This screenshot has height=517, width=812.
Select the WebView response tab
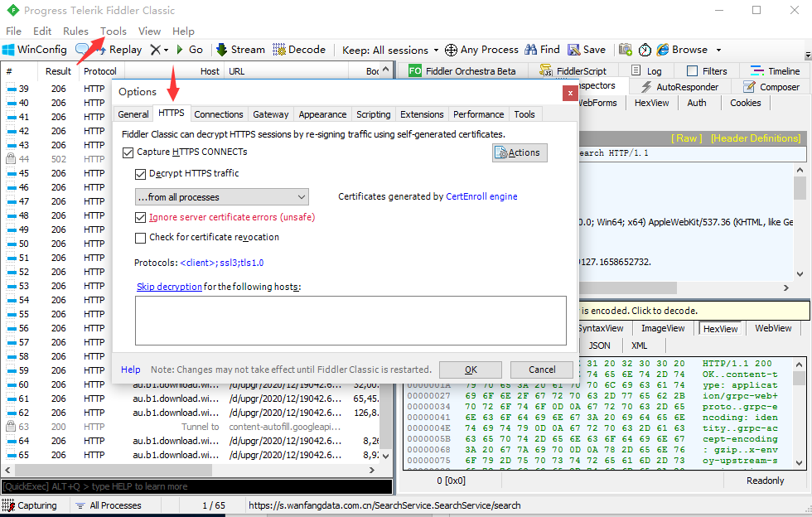pyautogui.click(x=773, y=328)
